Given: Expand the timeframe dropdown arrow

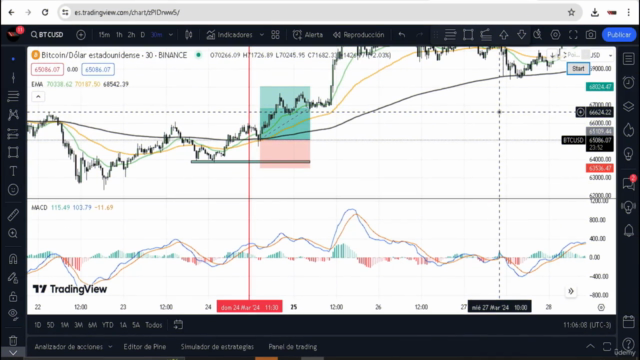Looking at the screenshot, I should tap(171, 35).
